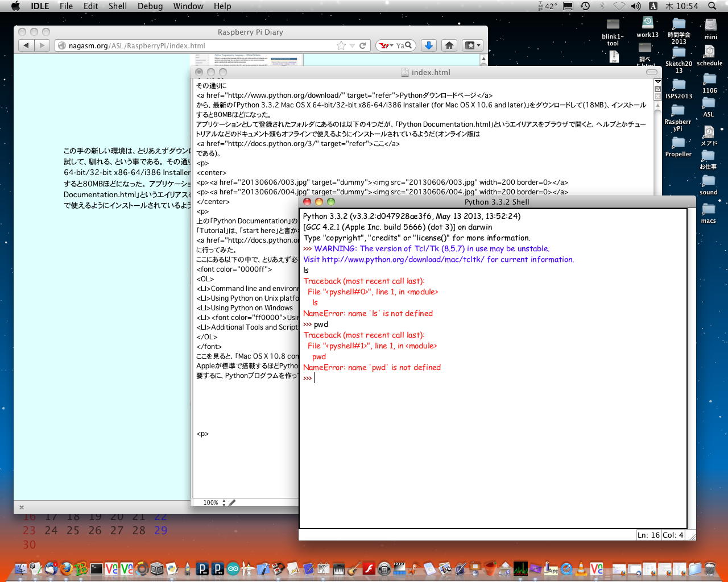Screen dimensions: 728x582
Task: Launch Firefox from the Dock
Action: tap(67, 568)
